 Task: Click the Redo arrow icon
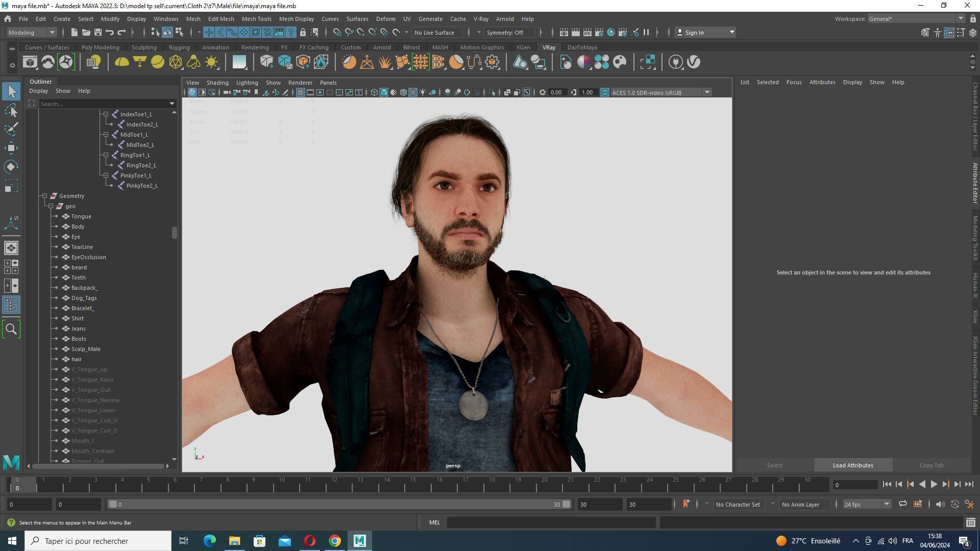point(121,32)
